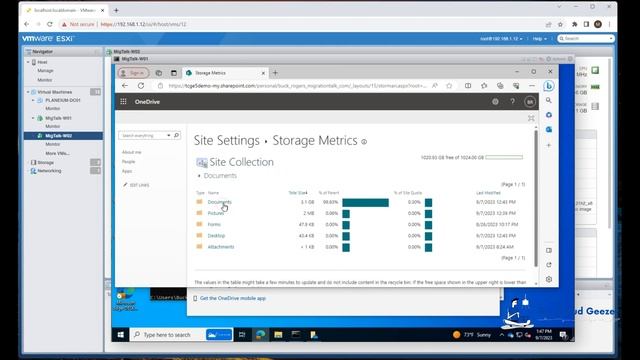Click the weather widget on VM taskbar
The image size is (640, 360).
pos(472,335)
